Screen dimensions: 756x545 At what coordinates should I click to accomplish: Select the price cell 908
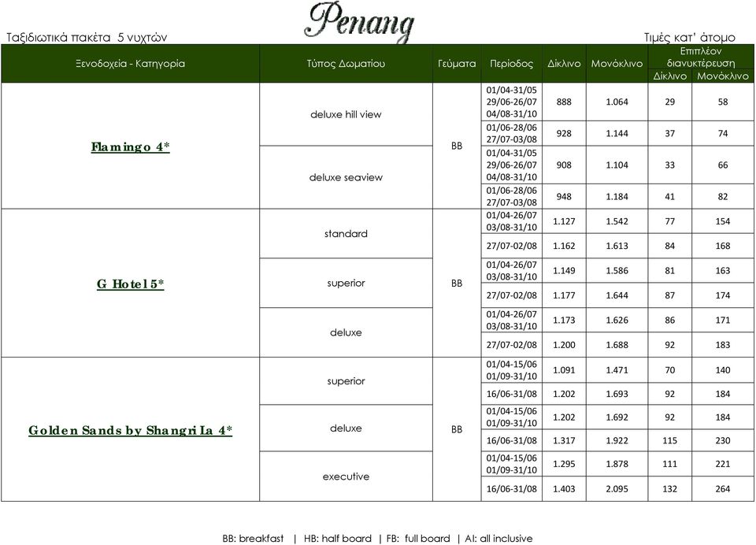(x=564, y=165)
